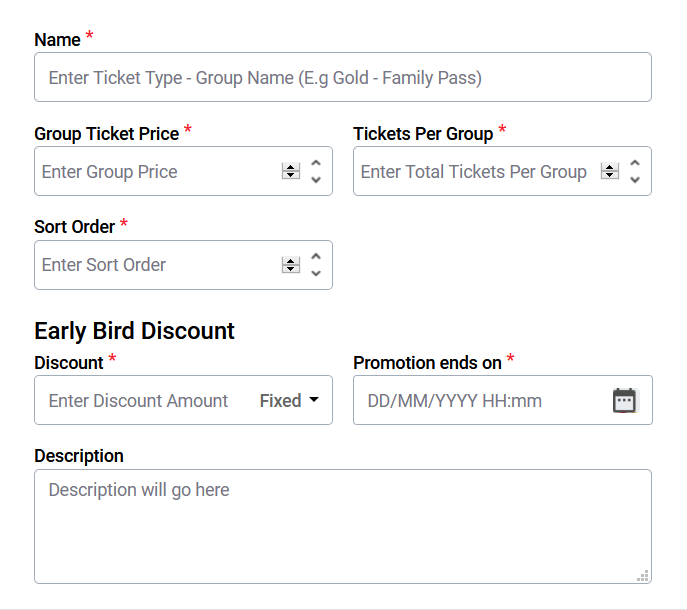Screen dimensions: 687x610
Task: Focus the Name ticket type input
Action: tap(343, 77)
